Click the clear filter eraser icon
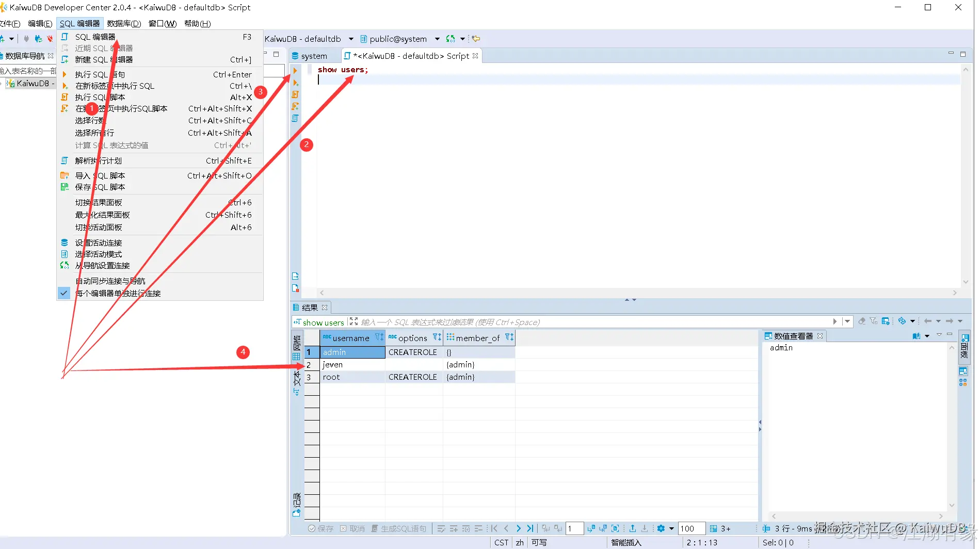The width and height of the screenshot is (980, 549). (862, 321)
